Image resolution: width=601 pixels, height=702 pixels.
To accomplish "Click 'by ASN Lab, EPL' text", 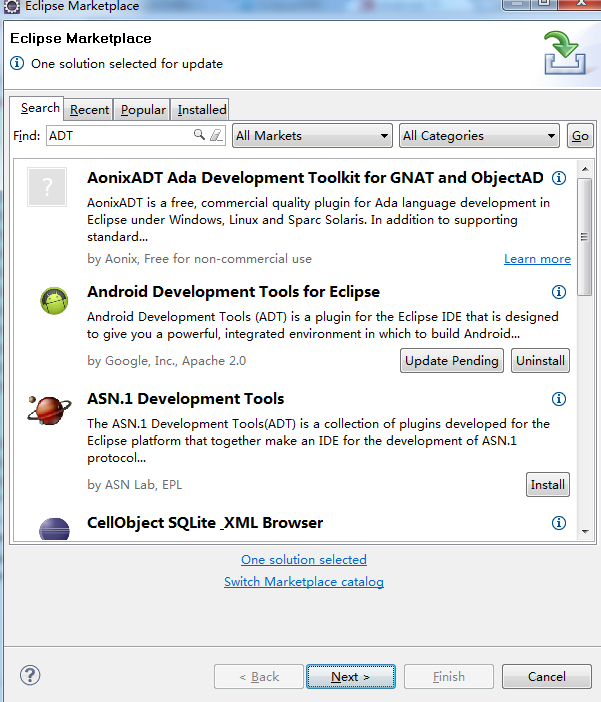I will [135, 485].
